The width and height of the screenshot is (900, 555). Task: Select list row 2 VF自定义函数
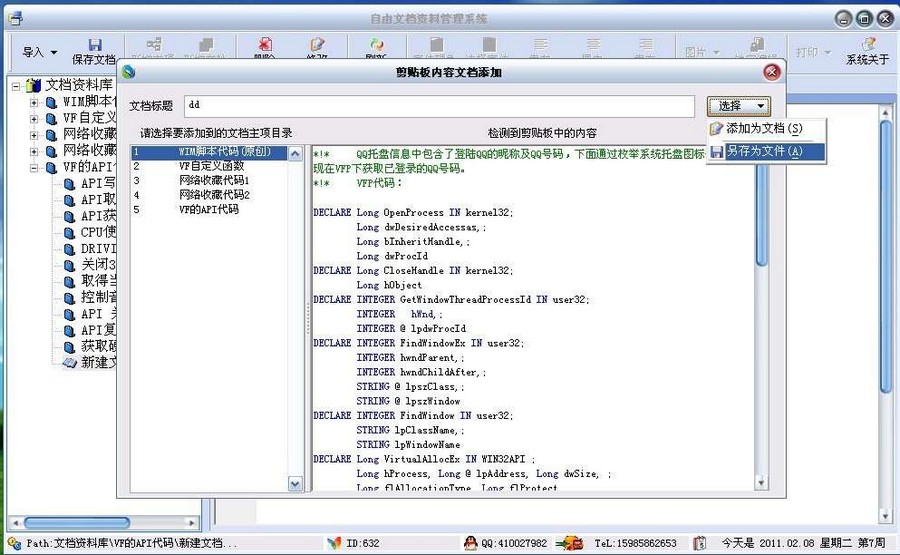[209, 166]
